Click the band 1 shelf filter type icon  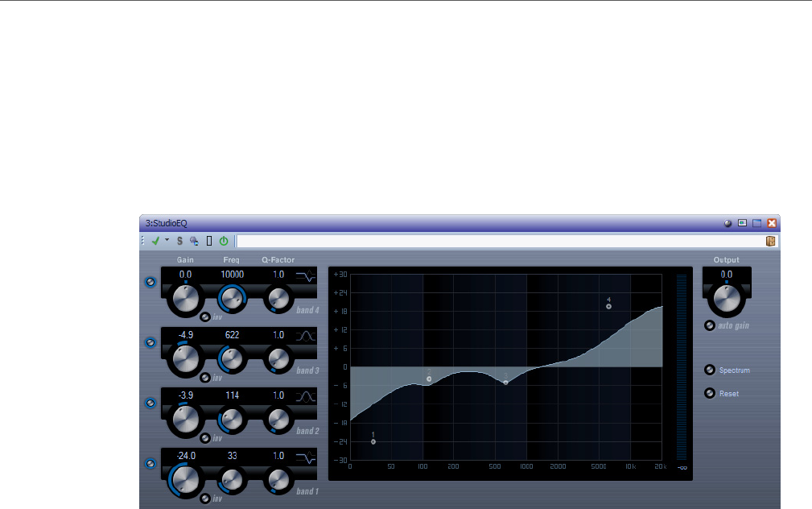click(x=306, y=457)
